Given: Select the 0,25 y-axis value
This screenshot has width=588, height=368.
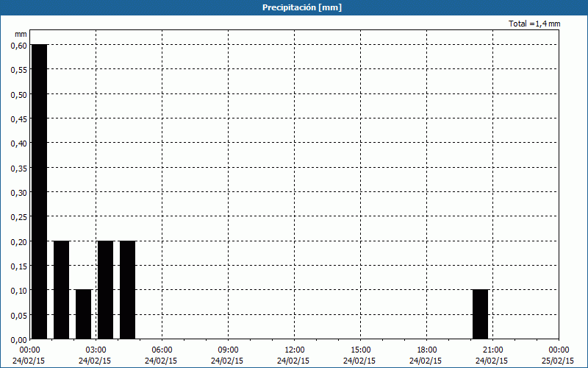Looking at the screenshot, I should point(19,217).
